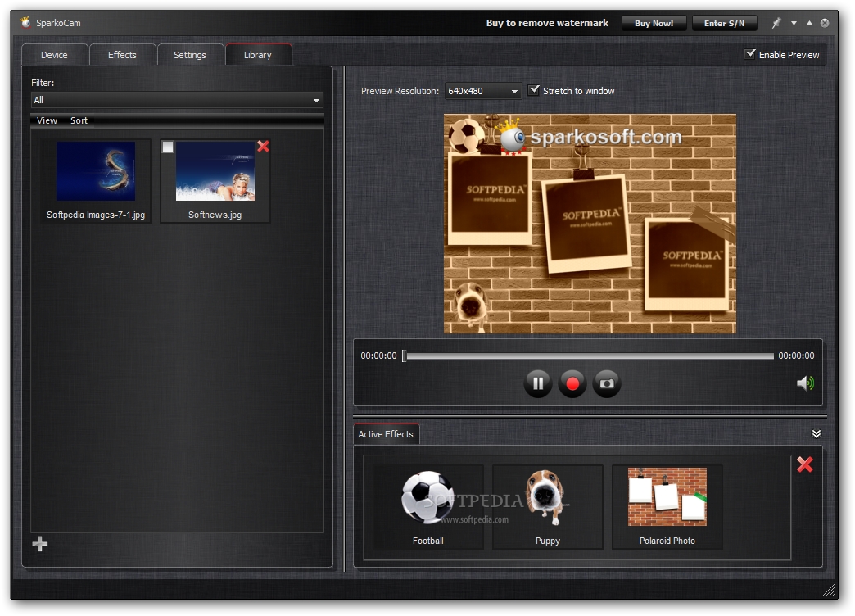855x616 pixels.
Task: Click the pin icon in the title bar
Action: pos(776,23)
